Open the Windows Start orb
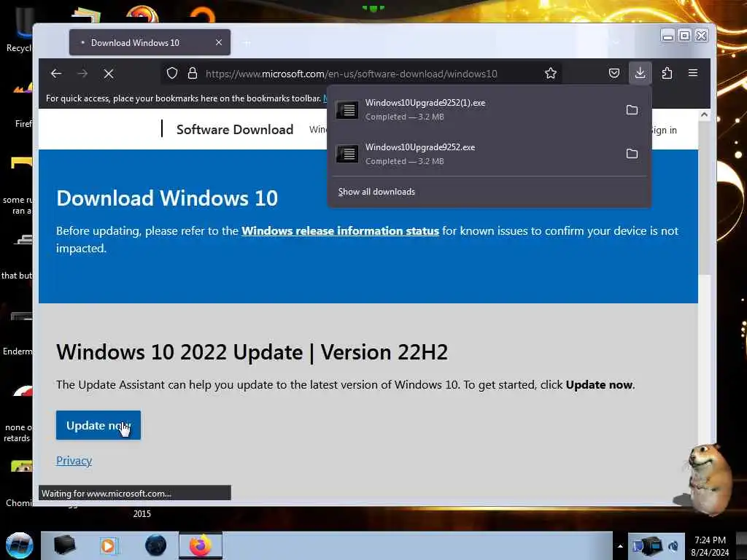This screenshot has width=747, height=560. pos(19,545)
